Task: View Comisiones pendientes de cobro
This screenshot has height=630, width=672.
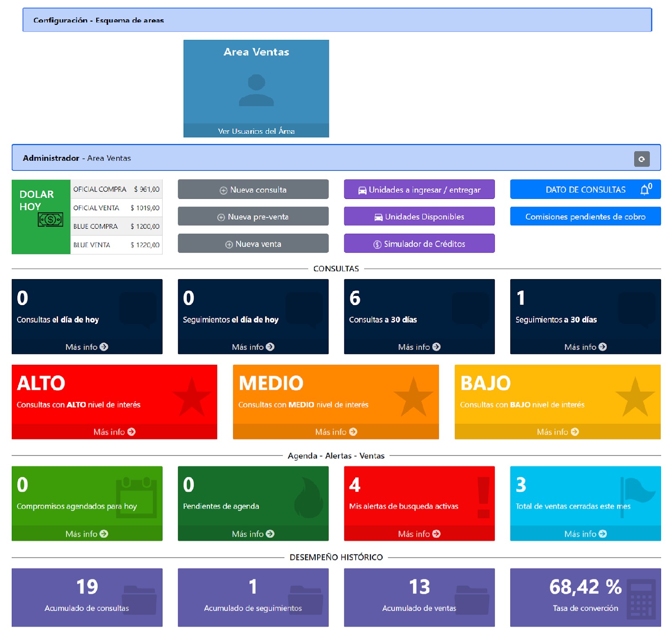Action: [x=585, y=216]
